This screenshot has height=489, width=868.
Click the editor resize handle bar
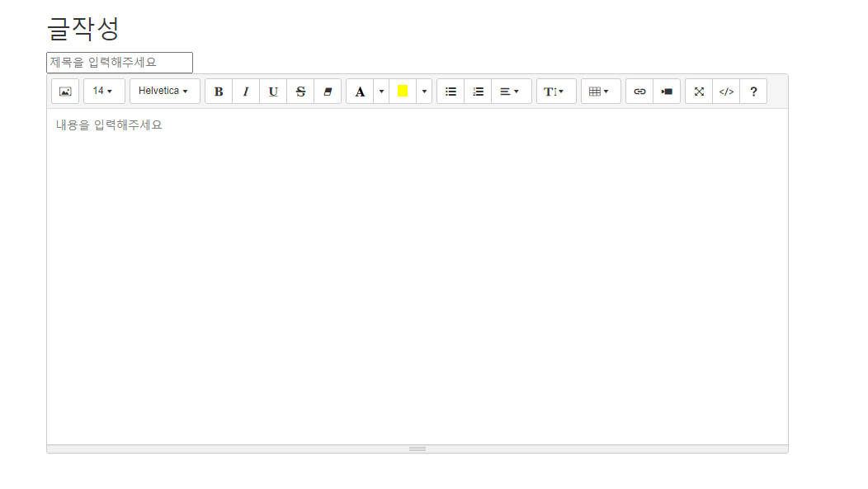click(417, 449)
